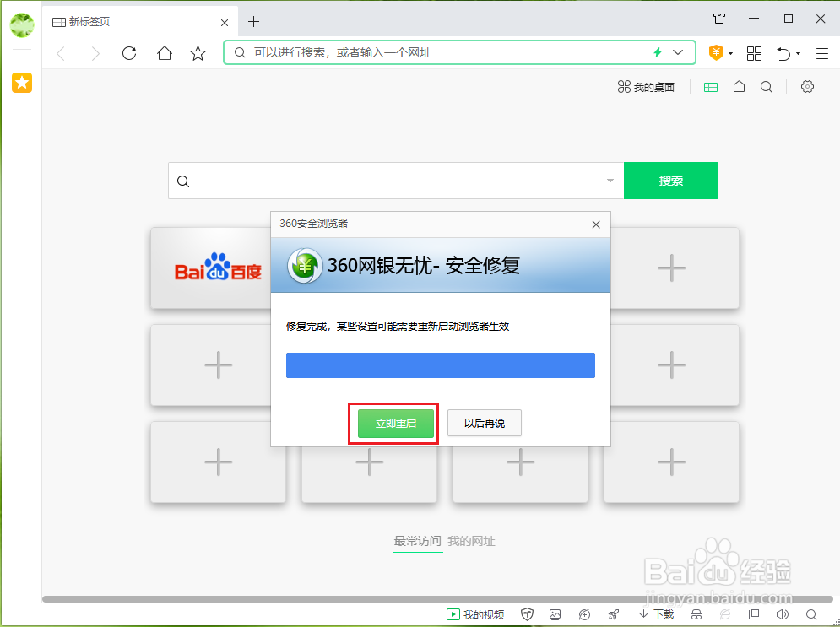Open the Baidu 百度 shortcut tile
This screenshot has width=840, height=627.
[211, 268]
